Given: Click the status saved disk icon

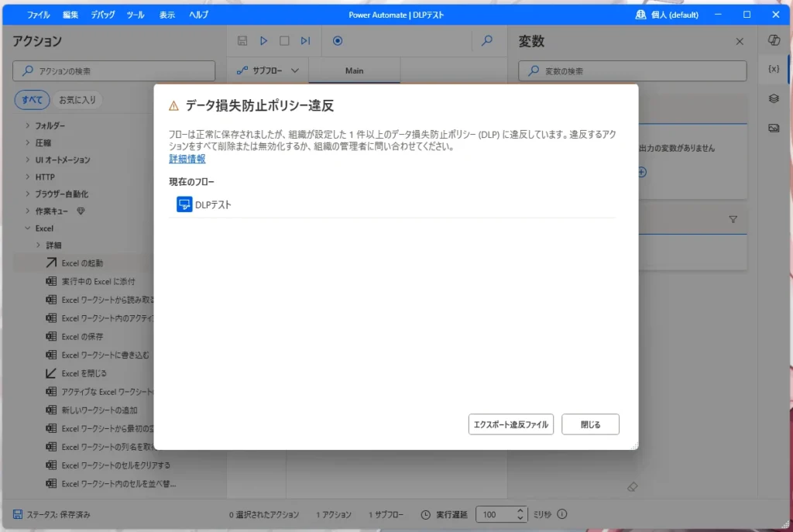Looking at the screenshot, I should (x=18, y=514).
